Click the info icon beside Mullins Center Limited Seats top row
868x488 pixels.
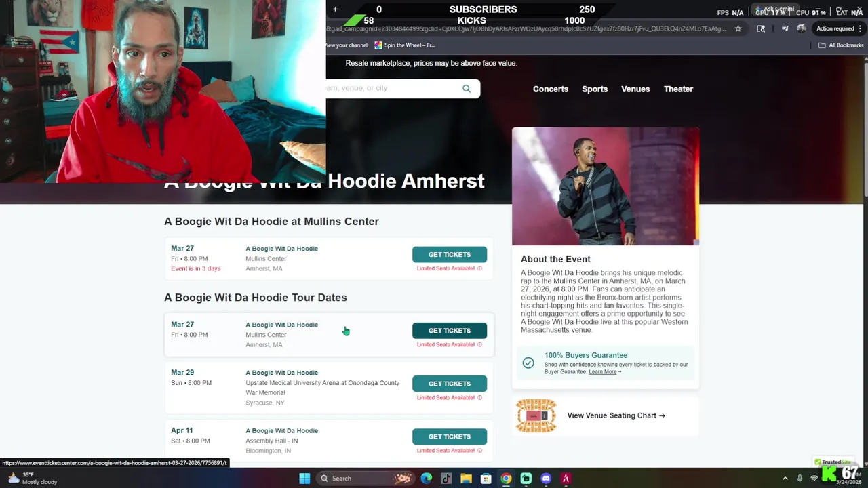pos(479,268)
